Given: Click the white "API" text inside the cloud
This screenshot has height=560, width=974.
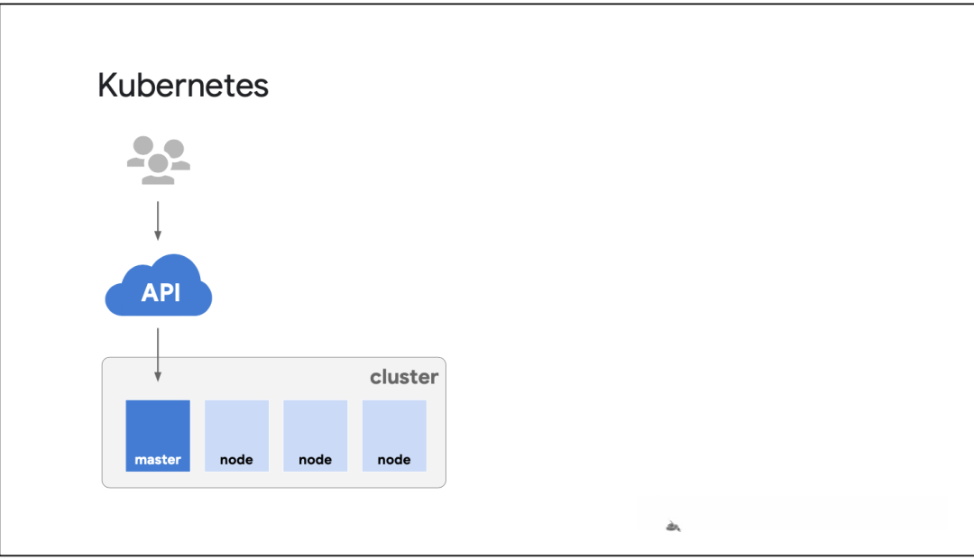Looking at the screenshot, I should (x=161, y=292).
